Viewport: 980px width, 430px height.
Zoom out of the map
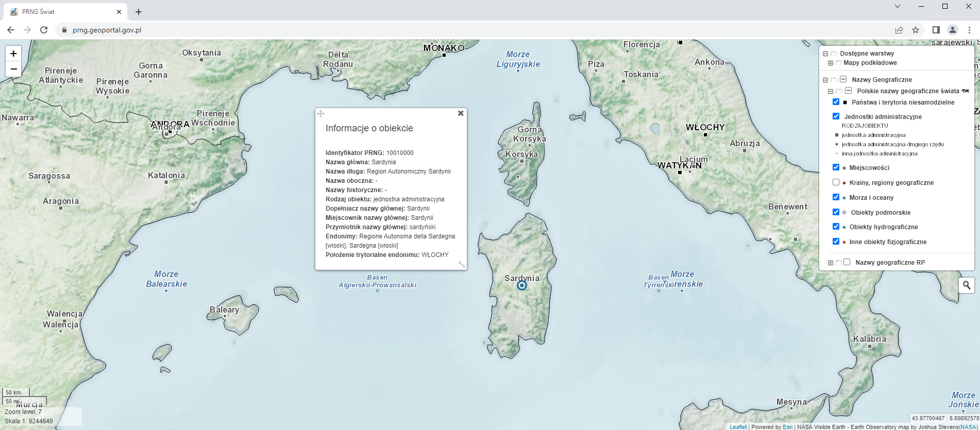pyautogui.click(x=13, y=69)
